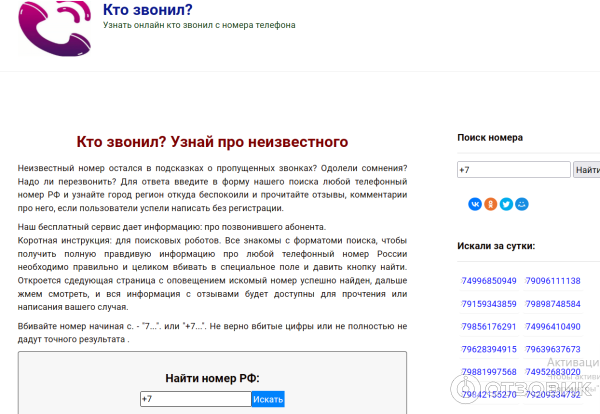Open number 79159343859

coord(489,304)
